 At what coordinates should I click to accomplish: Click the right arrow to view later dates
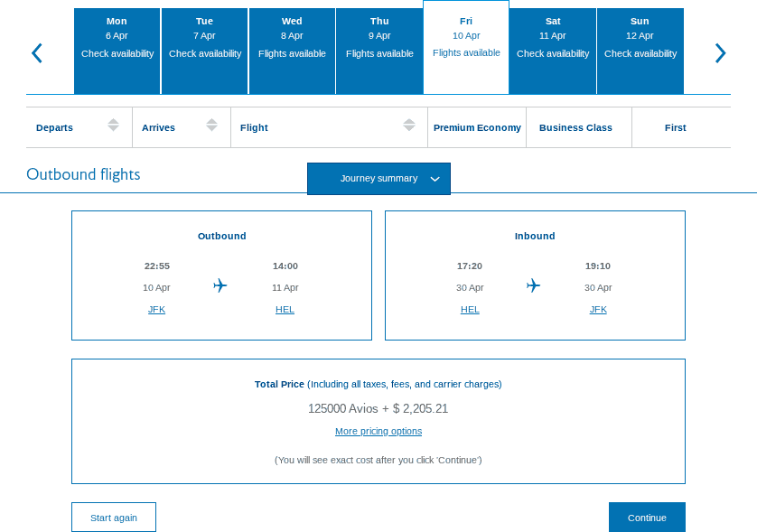720,52
